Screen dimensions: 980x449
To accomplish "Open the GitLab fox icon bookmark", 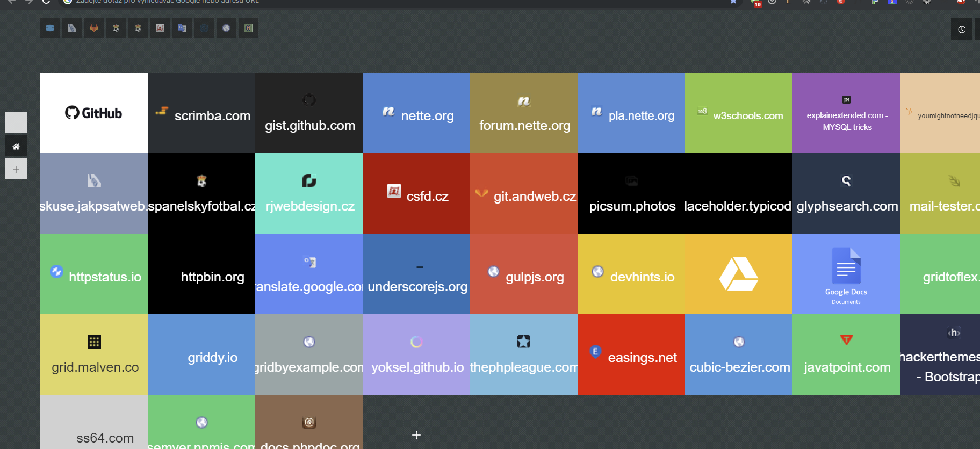I will [x=94, y=28].
